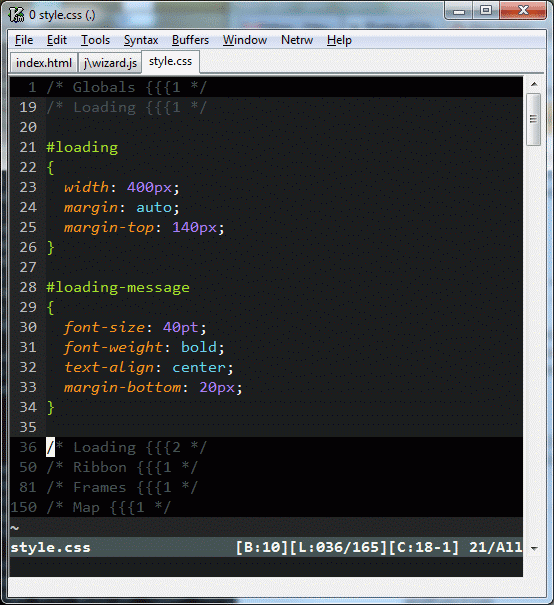
Task: Click line number 20
Action: (28, 127)
